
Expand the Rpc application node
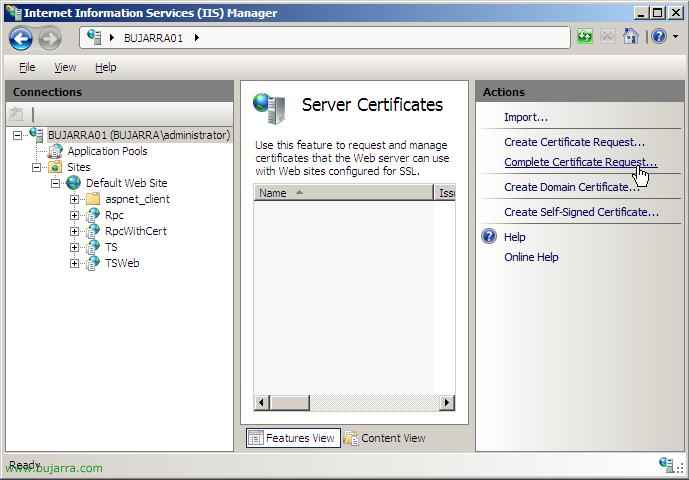tap(74, 215)
